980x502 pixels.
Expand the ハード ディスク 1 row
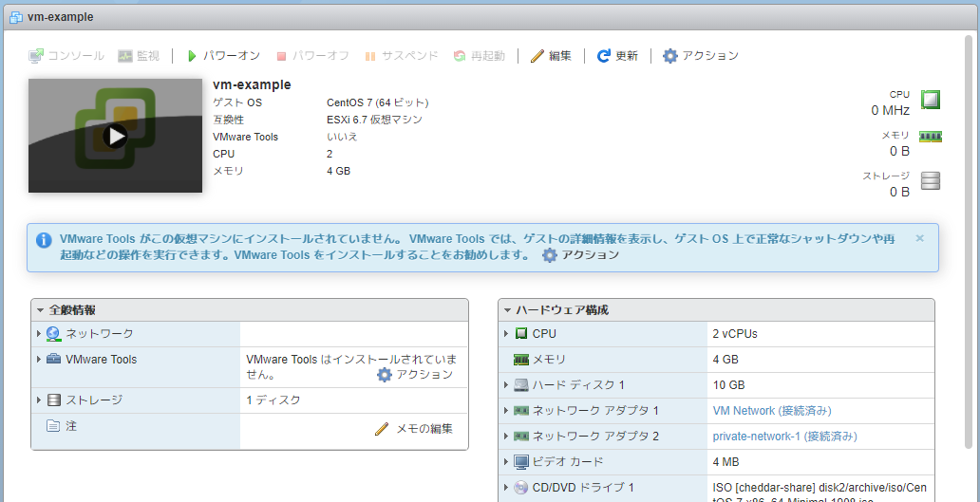[506, 384]
